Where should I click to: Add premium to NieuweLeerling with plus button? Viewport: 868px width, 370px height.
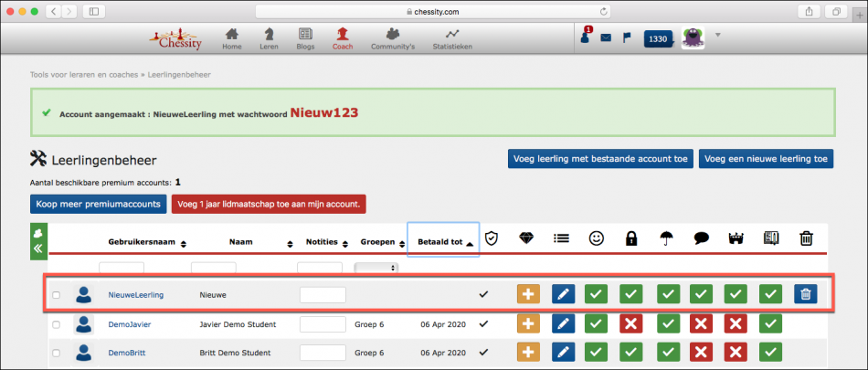coord(528,295)
